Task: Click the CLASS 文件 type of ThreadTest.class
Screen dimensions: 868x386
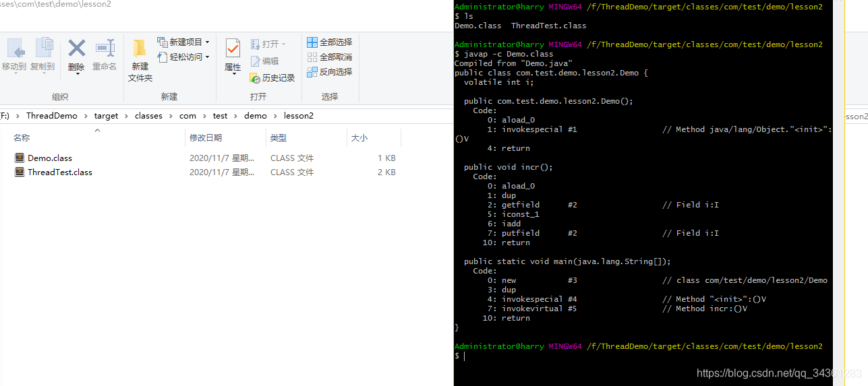Action: (292, 172)
